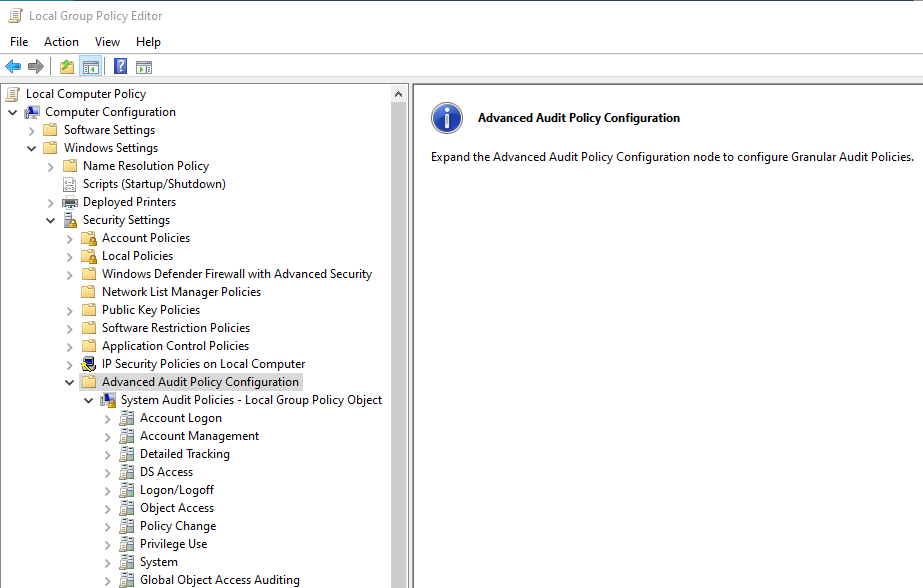923x588 pixels.
Task: Open the File menu
Action: [x=19, y=42]
